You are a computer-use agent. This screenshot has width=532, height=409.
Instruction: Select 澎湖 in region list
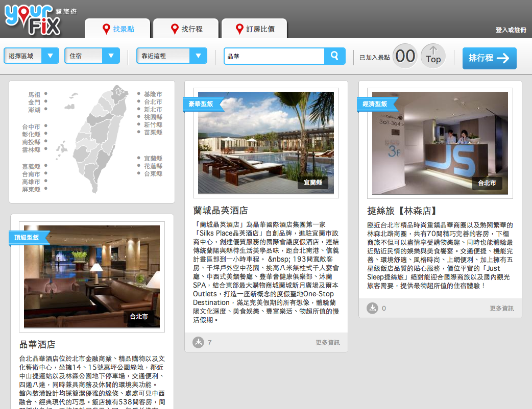(x=34, y=110)
